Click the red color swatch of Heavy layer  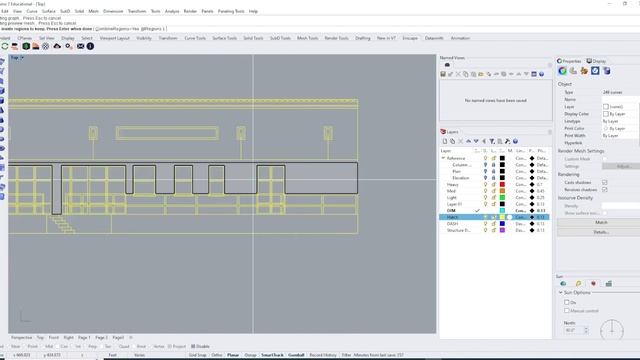point(502,184)
